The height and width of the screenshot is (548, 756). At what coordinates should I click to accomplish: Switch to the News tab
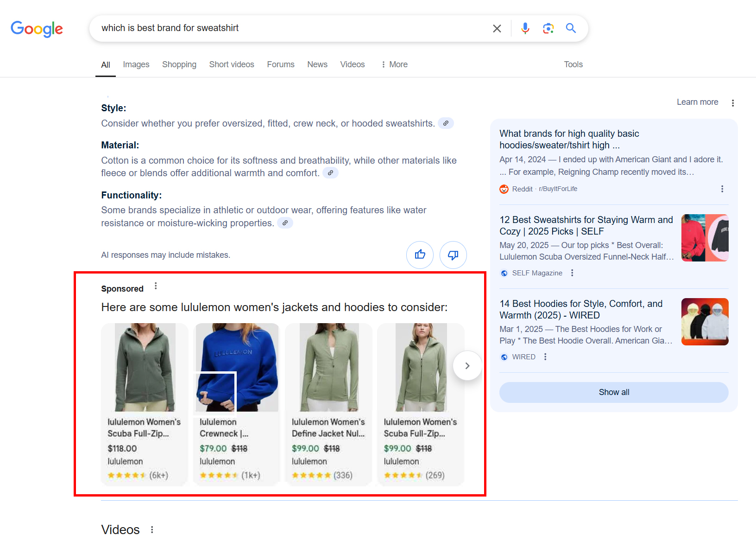coord(317,64)
